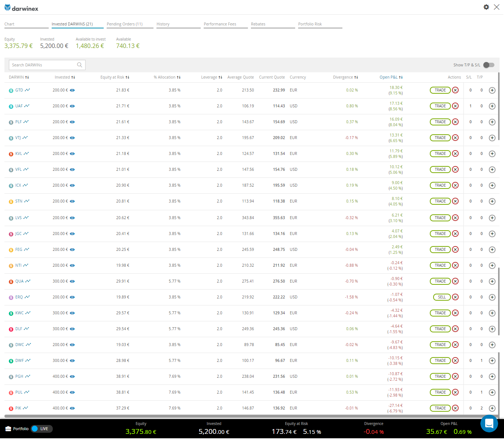Screen dimensions: 504x439
Task: Open DWC mini chart icon
Action: click(x=28, y=345)
